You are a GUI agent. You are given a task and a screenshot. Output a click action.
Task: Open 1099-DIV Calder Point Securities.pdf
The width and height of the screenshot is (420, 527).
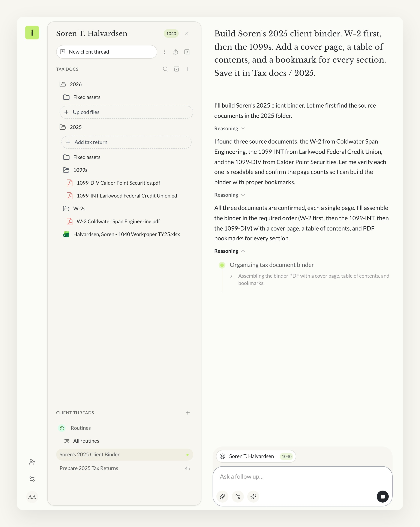pos(113,183)
